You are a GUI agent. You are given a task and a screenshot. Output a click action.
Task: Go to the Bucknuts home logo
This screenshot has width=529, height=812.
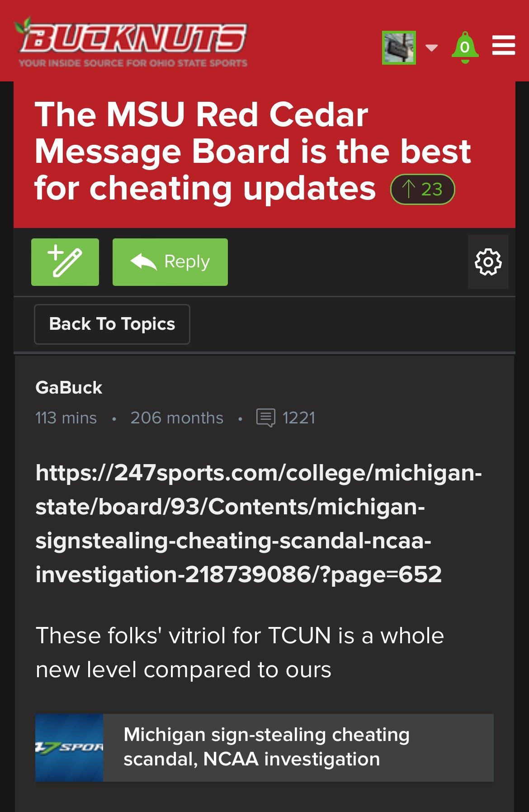point(132,42)
